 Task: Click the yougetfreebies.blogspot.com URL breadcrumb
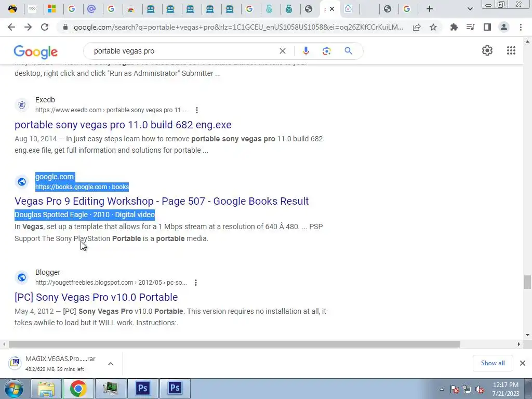pyautogui.click(x=111, y=282)
